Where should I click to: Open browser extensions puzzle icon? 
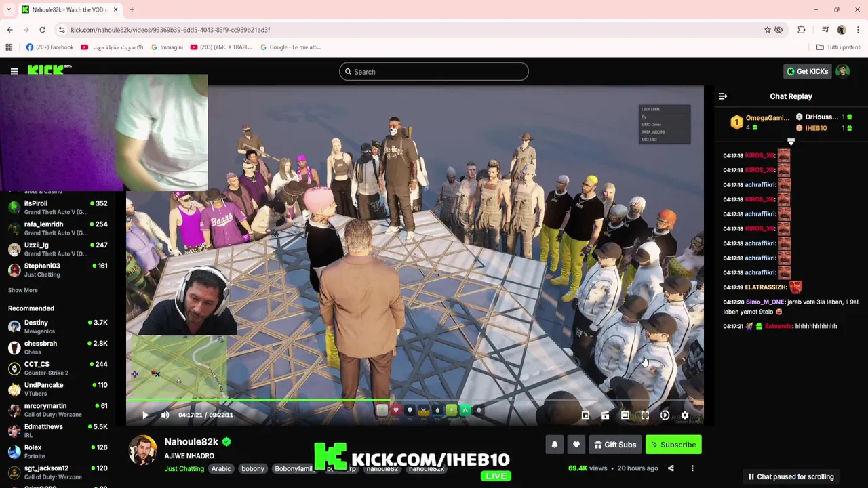(802, 30)
